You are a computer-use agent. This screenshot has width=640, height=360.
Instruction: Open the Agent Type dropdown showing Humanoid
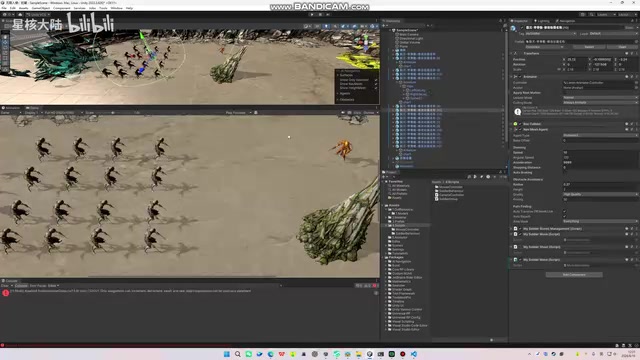pos(600,135)
